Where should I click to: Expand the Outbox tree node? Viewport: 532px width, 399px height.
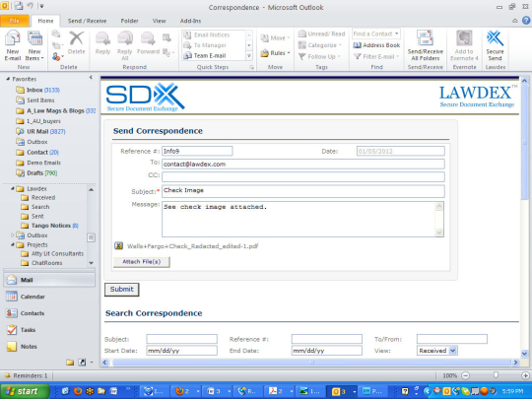click(13, 234)
